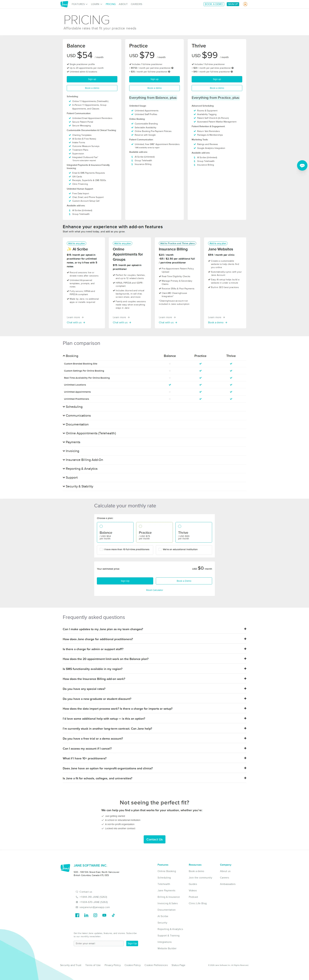Screen dimensions: 309x980
Task: Open the About nav item
Action: [x=123, y=4]
